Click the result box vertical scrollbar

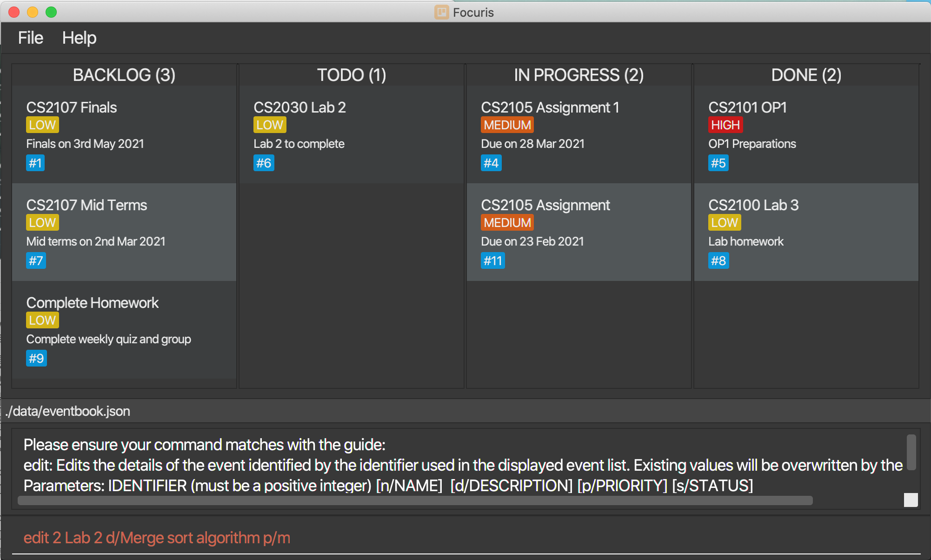point(911,453)
